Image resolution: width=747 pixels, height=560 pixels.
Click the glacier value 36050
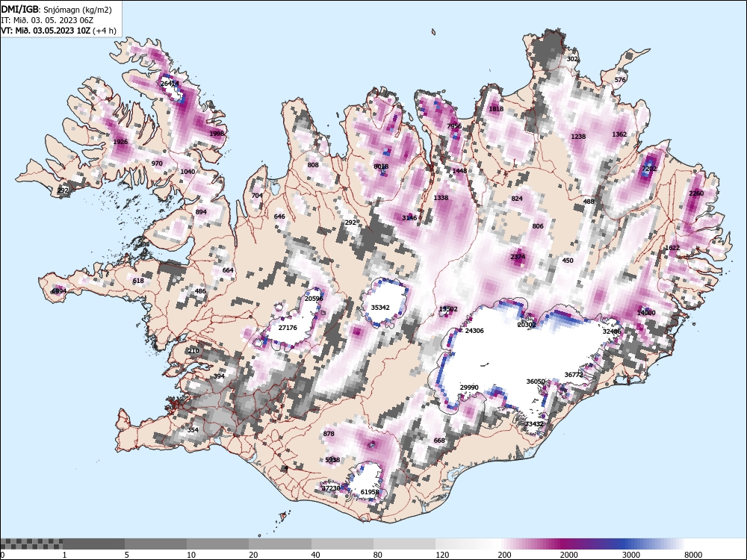coord(536,382)
